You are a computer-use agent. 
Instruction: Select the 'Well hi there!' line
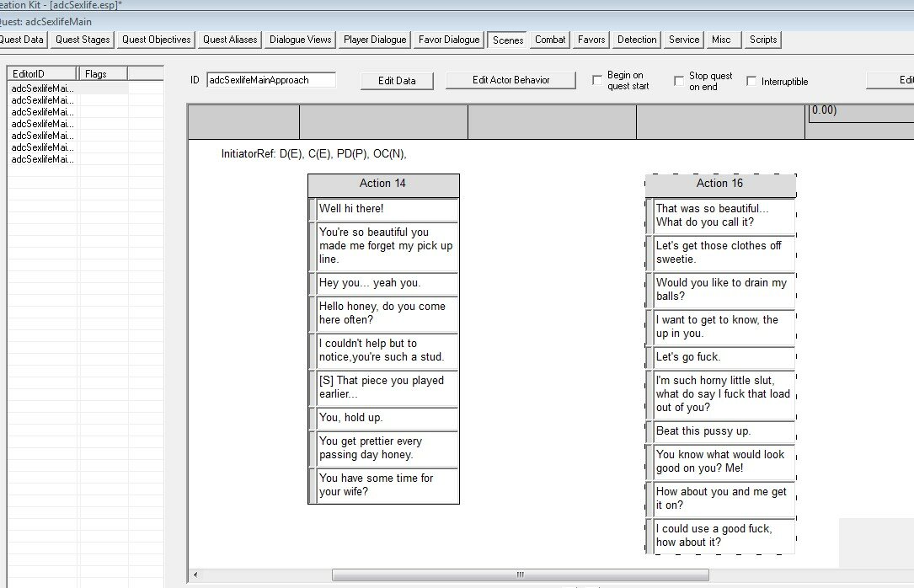387,209
